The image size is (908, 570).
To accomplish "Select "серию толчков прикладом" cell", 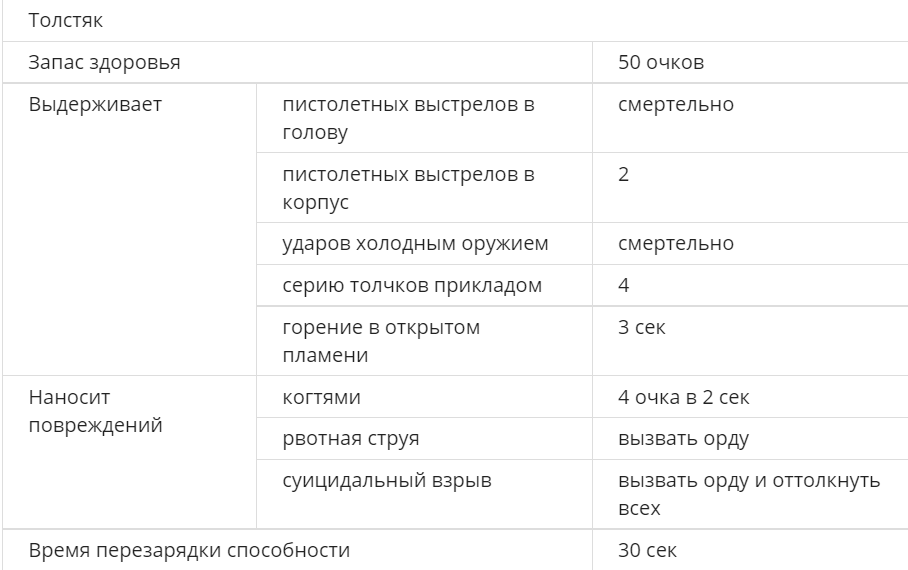I will coord(412,285).
